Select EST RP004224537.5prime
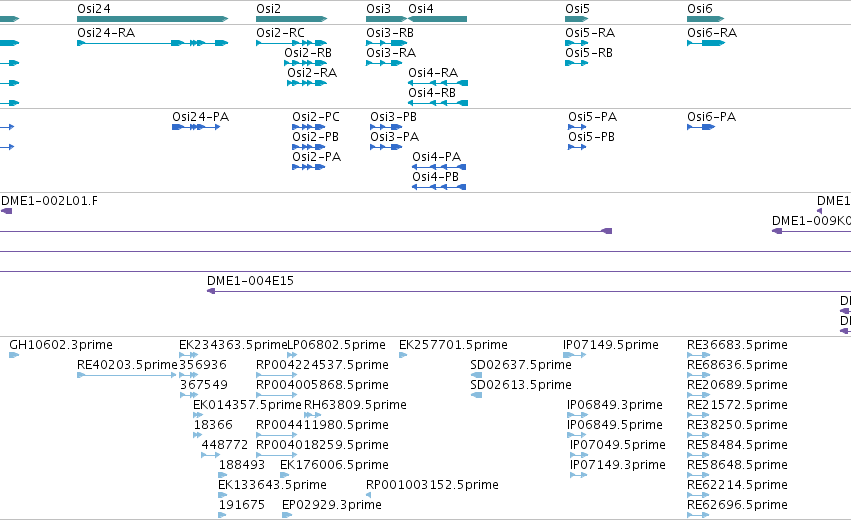Image resolution: width=851 pixels, height=520 pixels. 276,375
